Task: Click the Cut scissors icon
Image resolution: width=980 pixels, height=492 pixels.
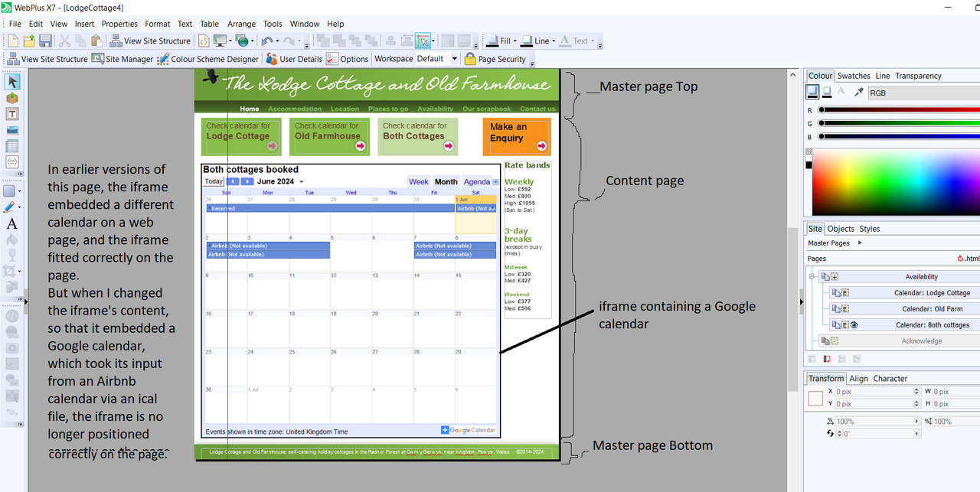Action: click(x=65, y=41)
